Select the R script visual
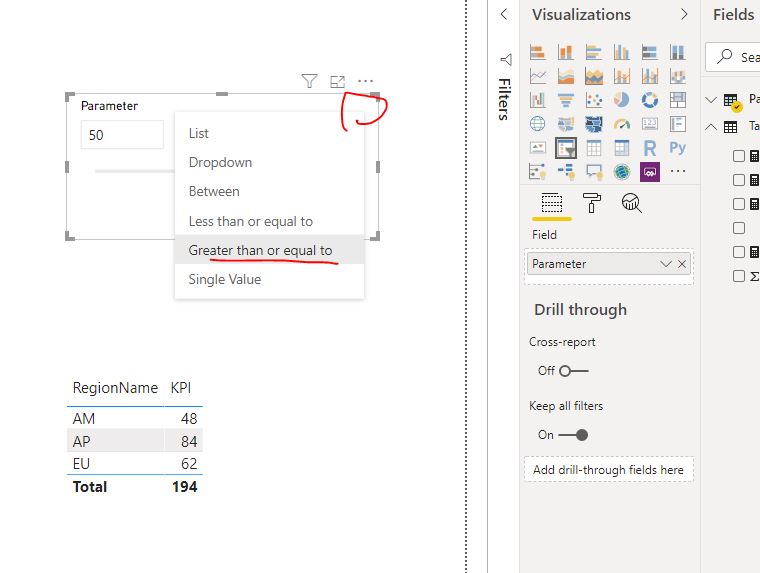The image size is (760, 573). pos(649,147)
